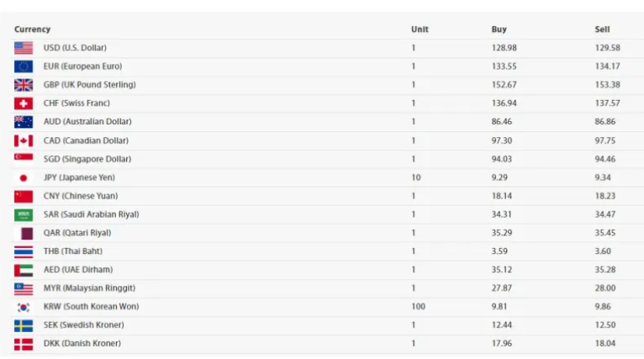Click the Sell column header
This screenshot has width=644, height=359.
602,29
